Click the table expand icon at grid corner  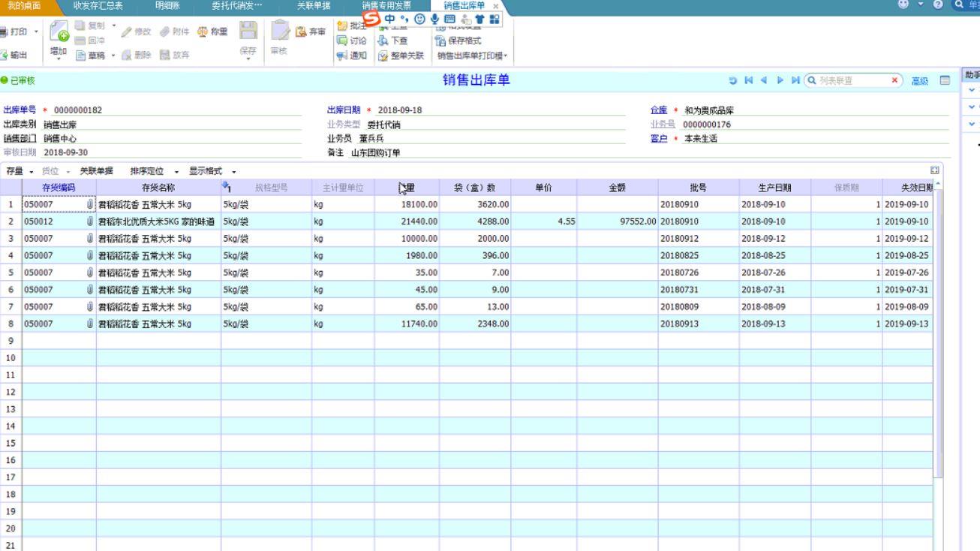(x=934, y=170)
